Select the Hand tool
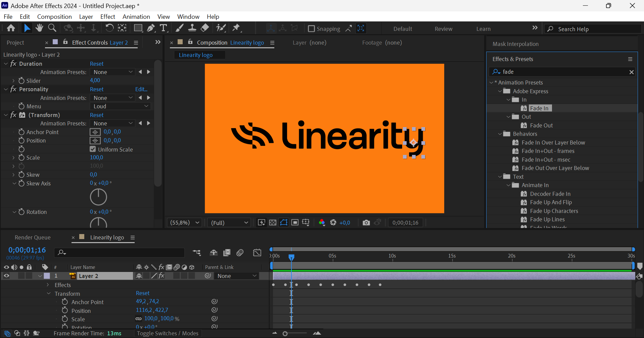 coord(39,28)
